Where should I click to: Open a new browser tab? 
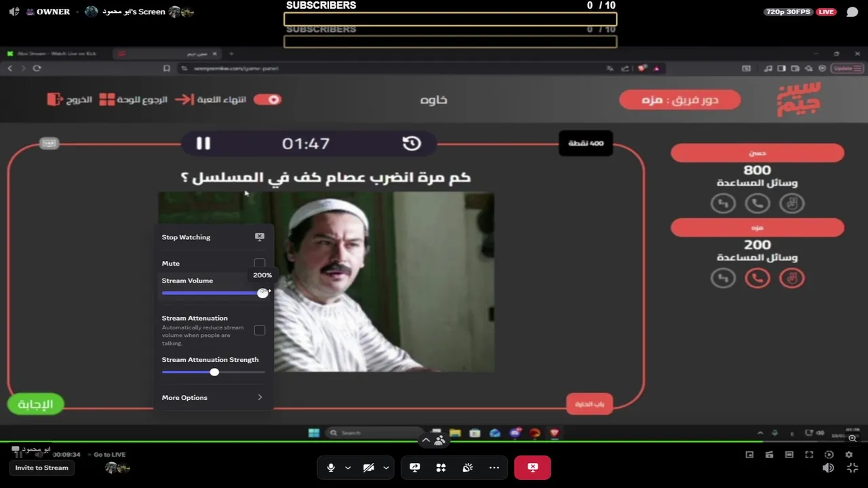click(231, 54)
